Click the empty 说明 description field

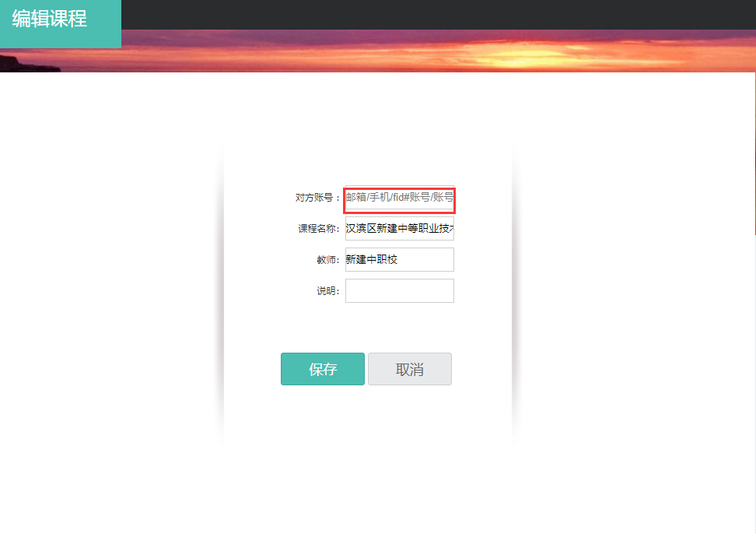[x=399, y=291]
